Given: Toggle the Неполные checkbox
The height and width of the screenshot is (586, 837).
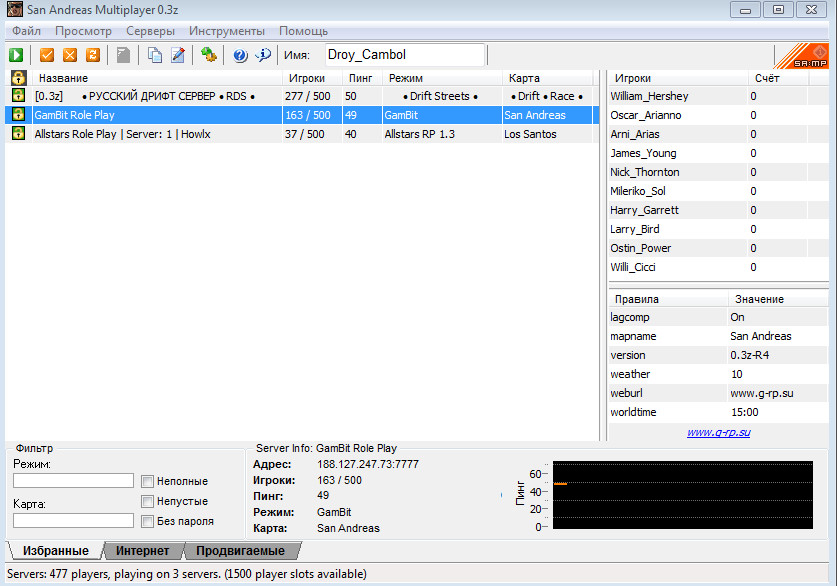Looking at the screenshot, I should coord(147,481).
